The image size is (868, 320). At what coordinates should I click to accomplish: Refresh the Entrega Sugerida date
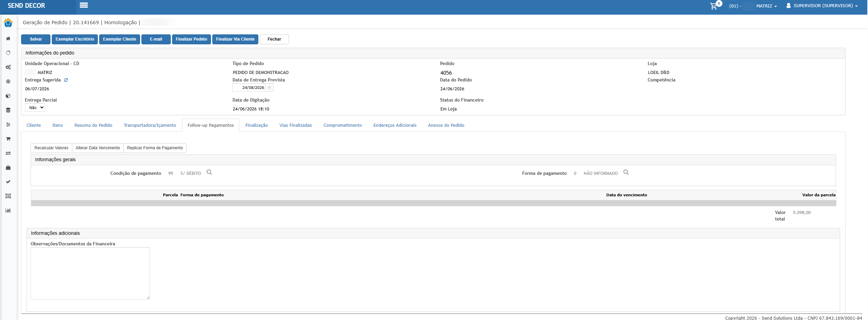pos(66,80)
